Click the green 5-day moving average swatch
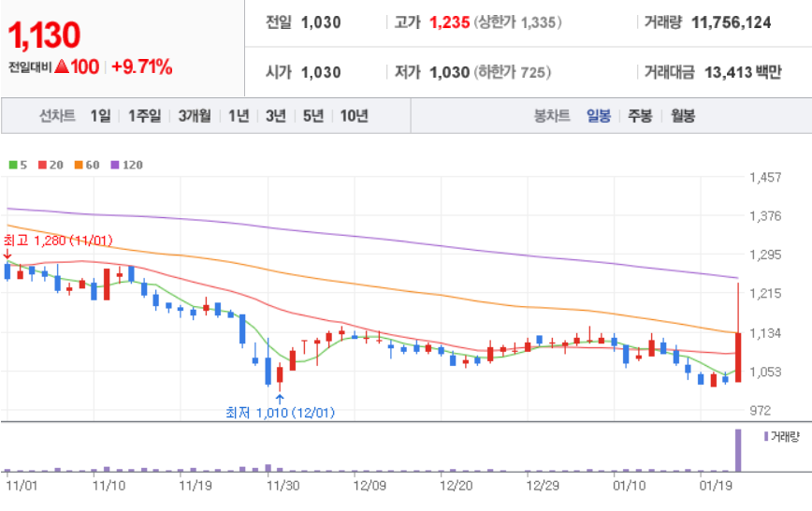This screenshot has height=511, width=812. pyautogui.click(x=13, y=165)
